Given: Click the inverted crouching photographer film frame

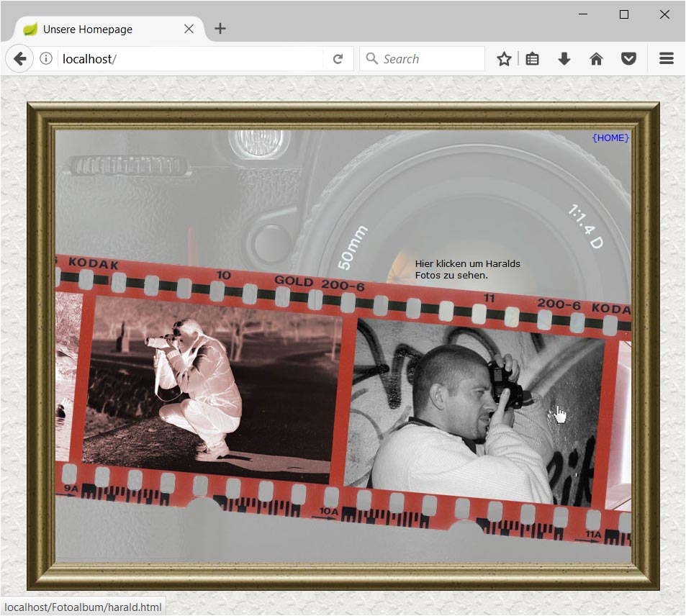Looking at the screenshot, I should [209, 389].
